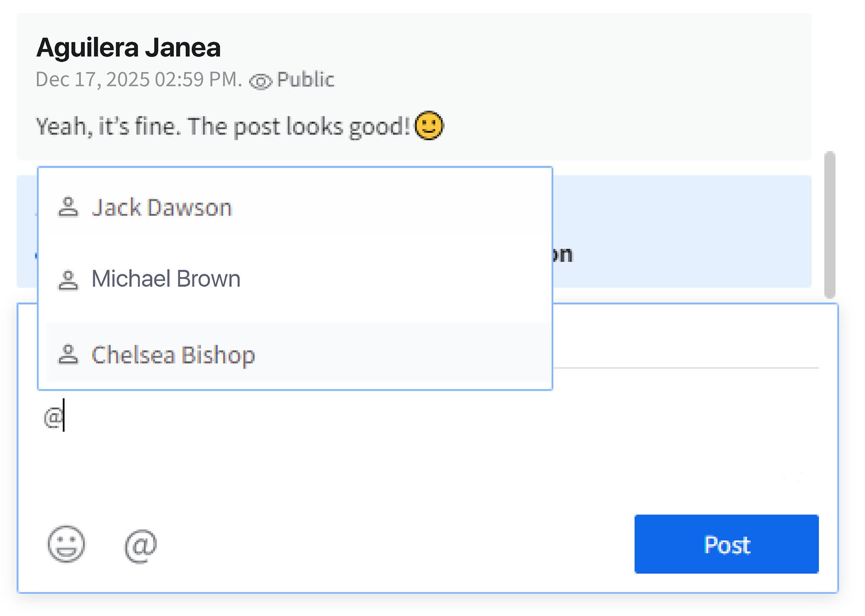Click the person icon beside Jack Dawson
865x616 pixels.
(68, 207)
